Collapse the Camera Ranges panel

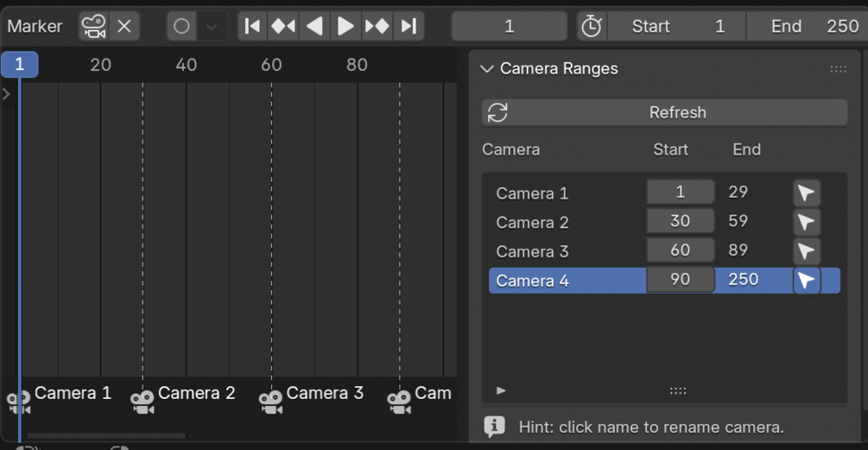click(487, 69)
